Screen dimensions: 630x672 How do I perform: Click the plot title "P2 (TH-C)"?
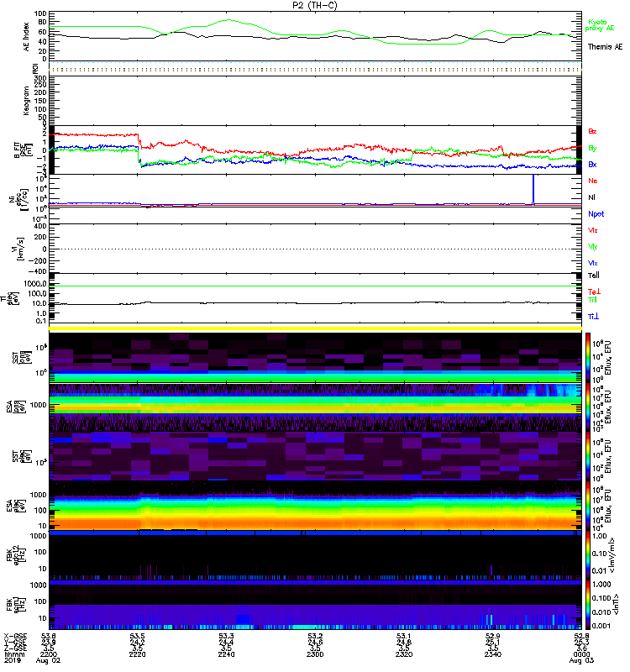315,5
